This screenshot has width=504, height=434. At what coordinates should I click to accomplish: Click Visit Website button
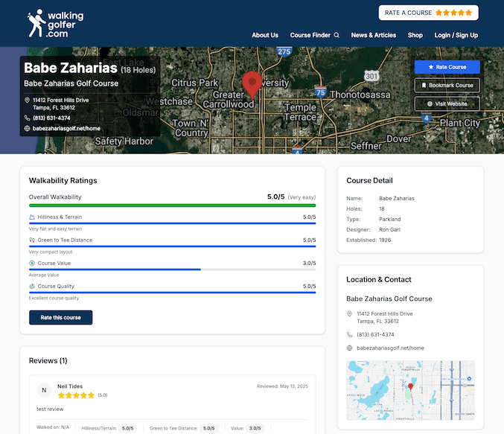[x=447, y=103]
